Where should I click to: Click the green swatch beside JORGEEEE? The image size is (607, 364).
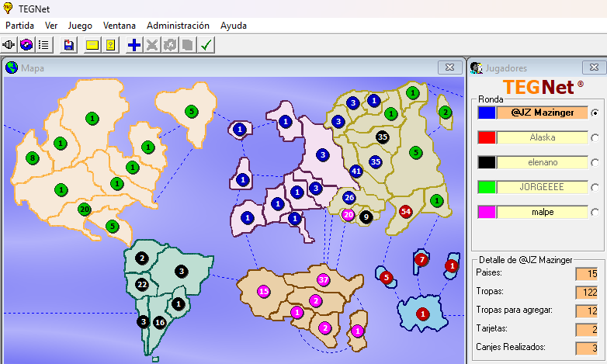click(487, 187)
